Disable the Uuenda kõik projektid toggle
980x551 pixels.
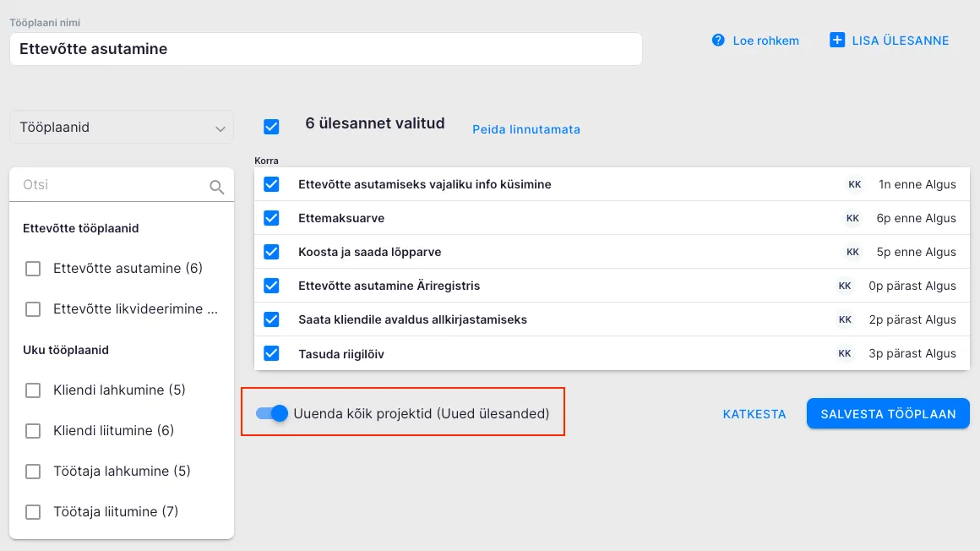tap(272, 414)
